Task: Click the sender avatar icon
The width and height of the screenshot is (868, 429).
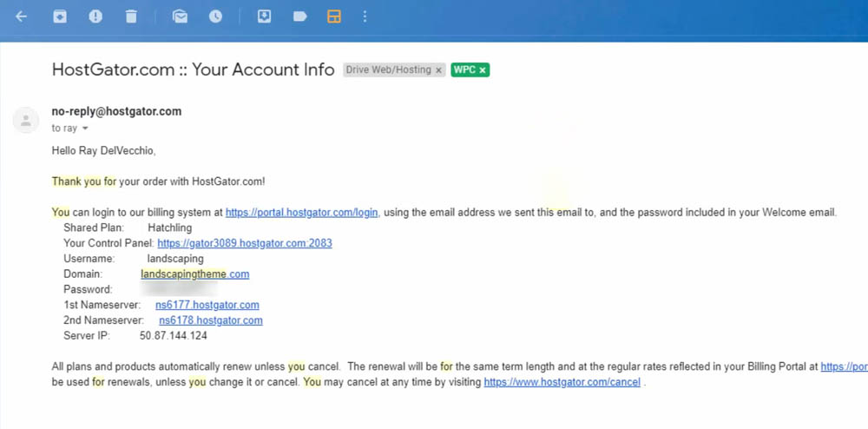Action: 25,120
